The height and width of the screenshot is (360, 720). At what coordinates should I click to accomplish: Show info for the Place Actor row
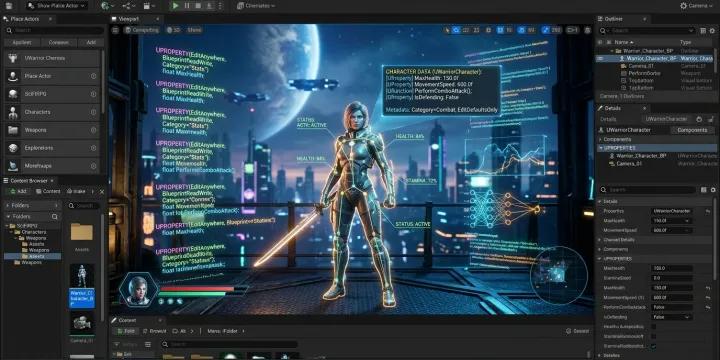tap(93, 76)
